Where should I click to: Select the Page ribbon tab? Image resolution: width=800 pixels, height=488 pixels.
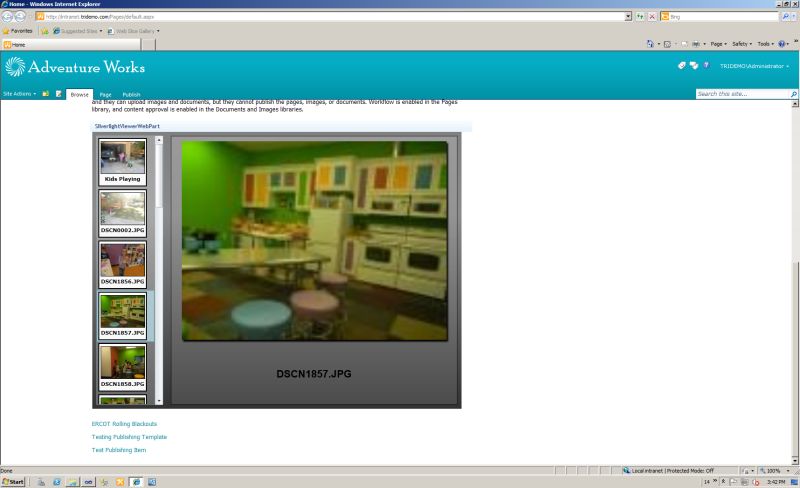(x=106, y=94)
